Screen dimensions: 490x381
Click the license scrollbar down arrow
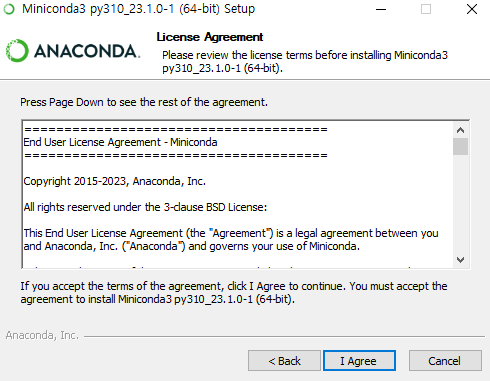click(x=460, y=260)
